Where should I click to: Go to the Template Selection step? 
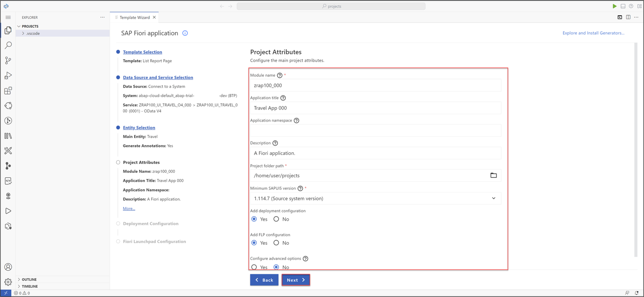[x=143, y=52]
